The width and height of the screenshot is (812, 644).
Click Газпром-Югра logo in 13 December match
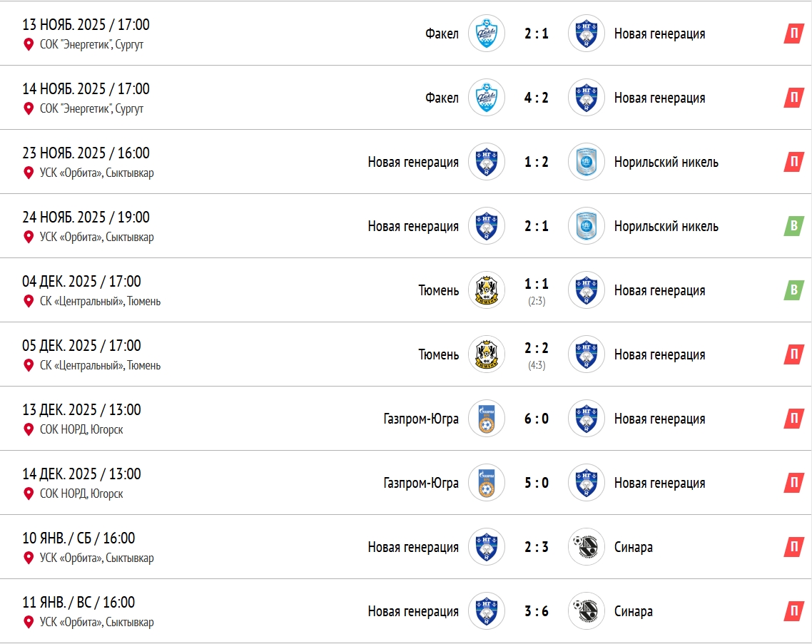coord(487,419)
